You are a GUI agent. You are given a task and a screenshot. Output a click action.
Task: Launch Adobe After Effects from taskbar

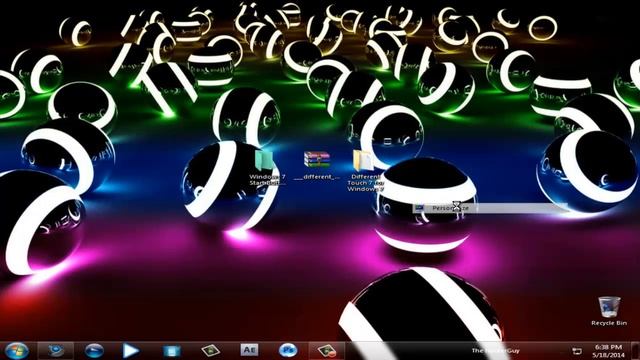(x=249, y=350)
